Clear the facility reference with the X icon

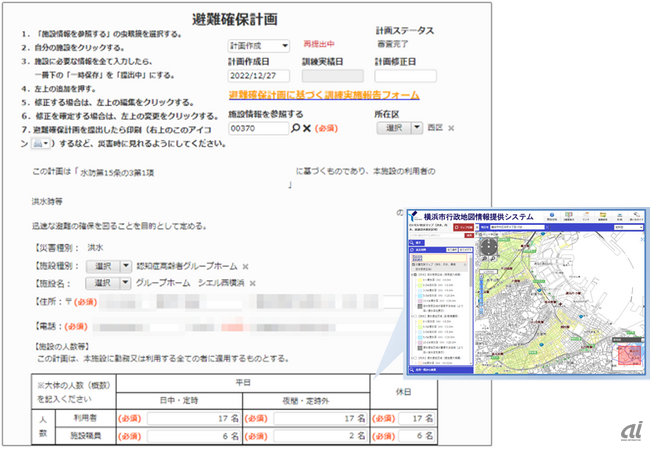[x=307, y=129]
